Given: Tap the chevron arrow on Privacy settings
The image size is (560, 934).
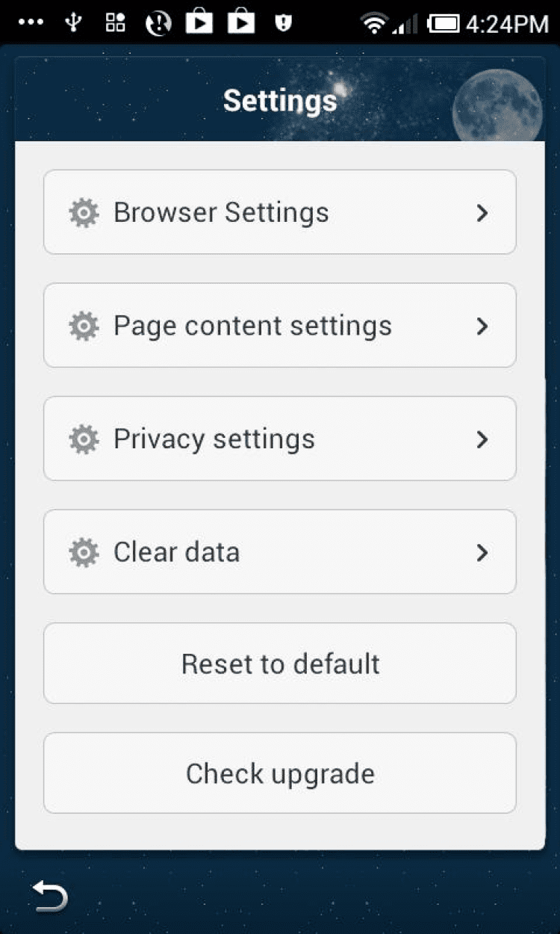Looking at the screenshot, I should [482, 439].
